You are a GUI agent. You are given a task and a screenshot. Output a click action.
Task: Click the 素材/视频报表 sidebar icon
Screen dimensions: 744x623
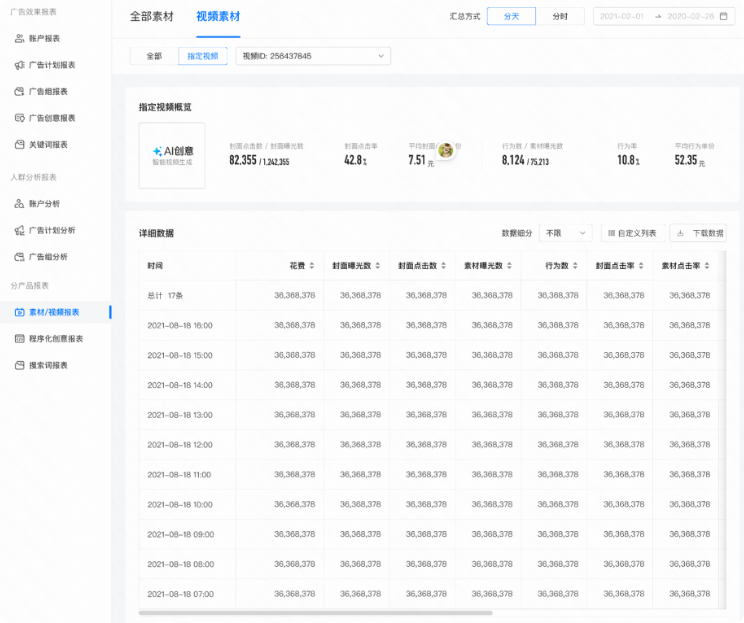pyautogui.click(x=19, y=312)
